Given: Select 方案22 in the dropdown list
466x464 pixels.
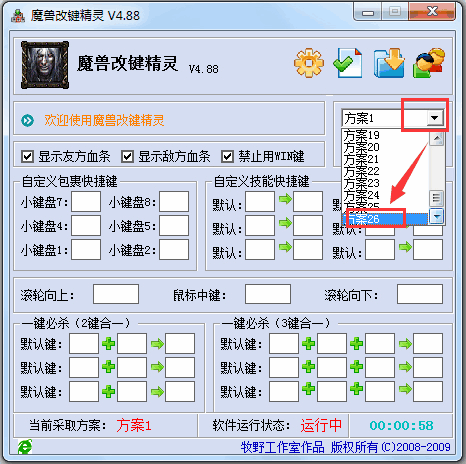Looking at the screenshot, I should 385,171.
